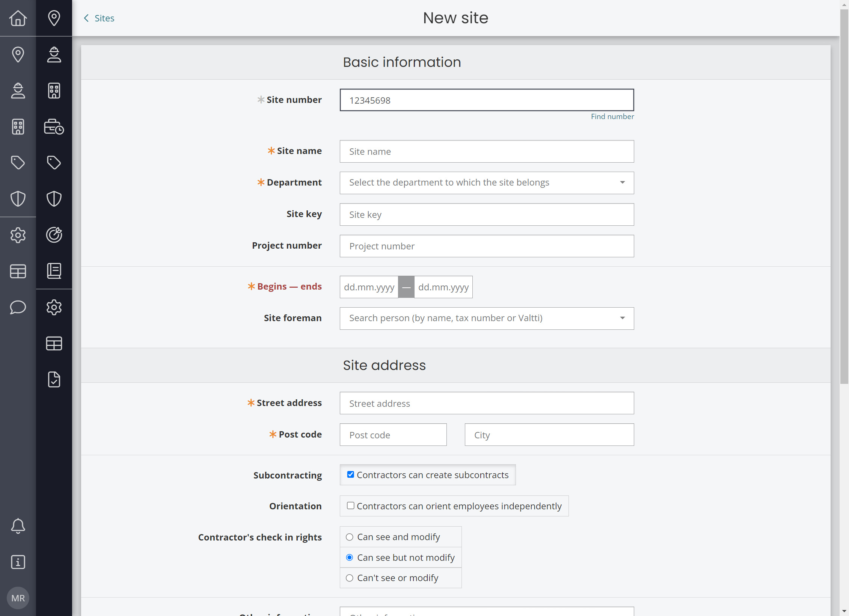The image size is (849, 616).
Task: Select Can't see or modify option
Action: pyautogui.click(x=401, y=578)
